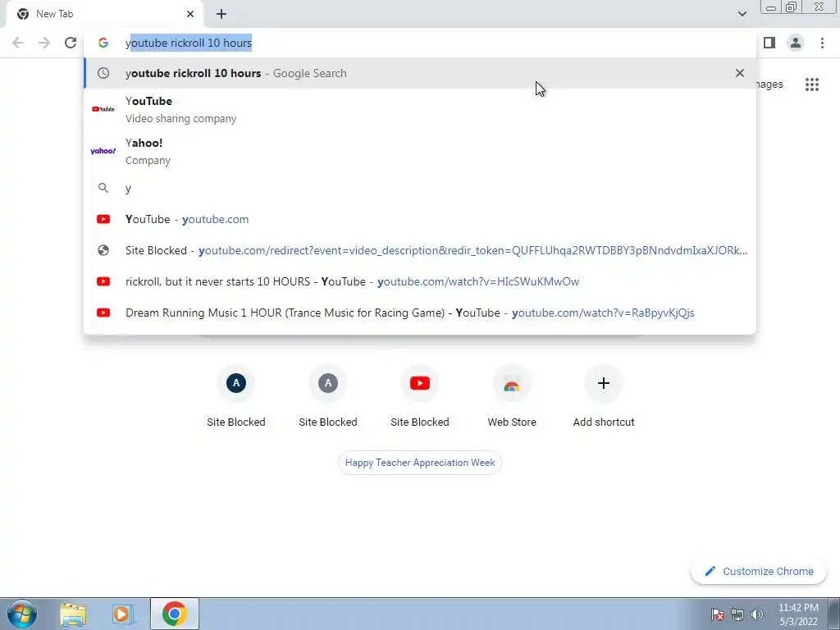The height and width of the screenshot is (630, 840).
Task: Open Windows Explorer from the taskbar
Action: 73,614
